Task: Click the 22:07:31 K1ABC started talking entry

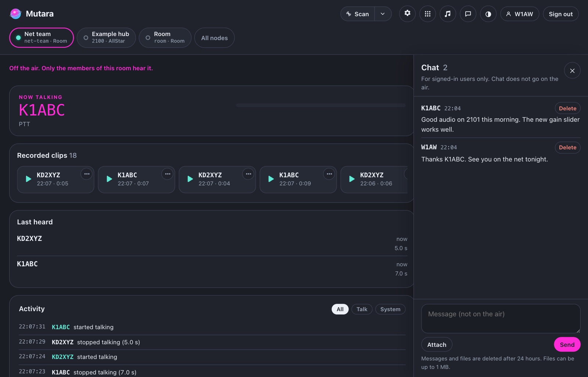Action: [212, 327]
